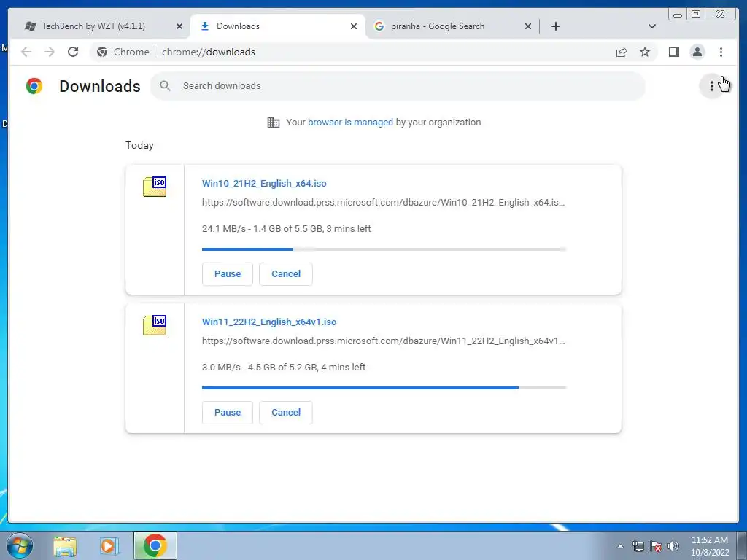Cancel the Win10_21H2 ISO download

286,274
